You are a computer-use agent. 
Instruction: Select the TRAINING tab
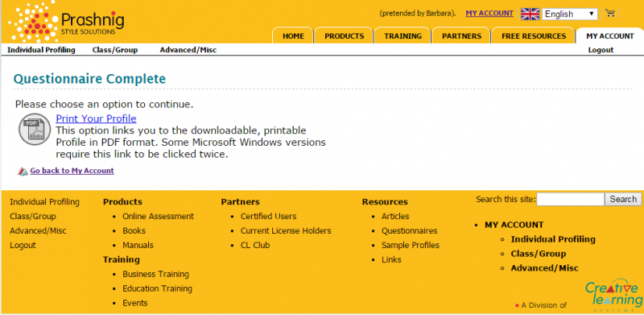pyautogui.click(x=403, y=35)
